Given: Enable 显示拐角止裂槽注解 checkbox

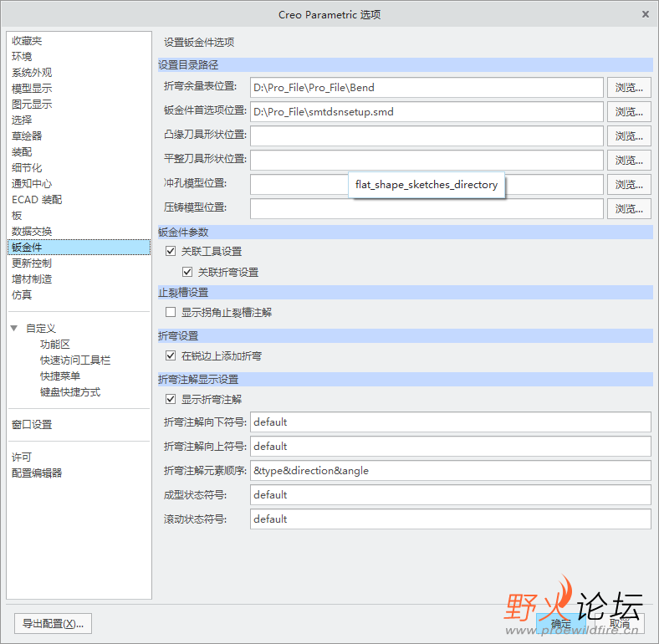Looking at the screenshot, I should pyautogui.click(x=171, y=312).
